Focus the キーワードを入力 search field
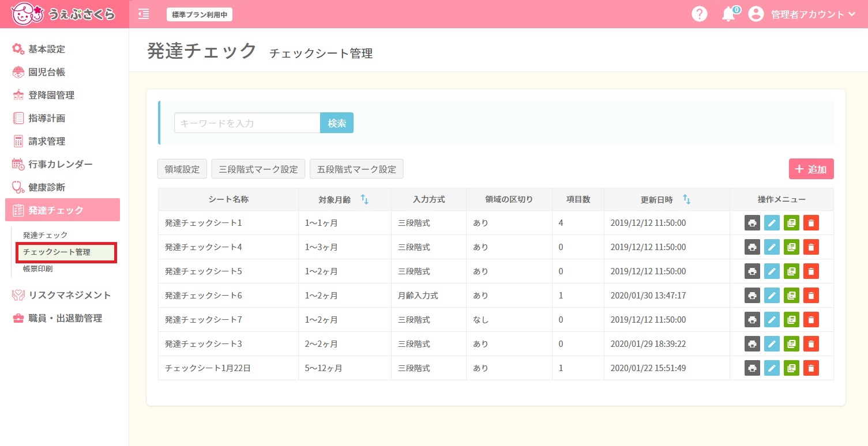This screenshot has width=868, height=446. coord(247,123)
